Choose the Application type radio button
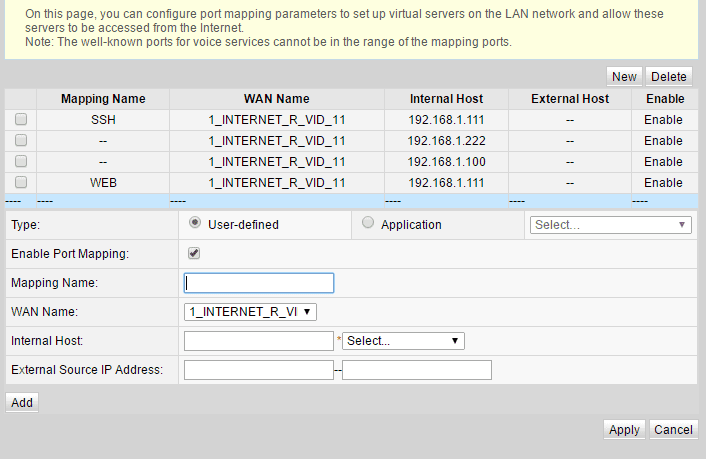The height and width of the screenshot is (459, 706). click(x=367, y=223)
